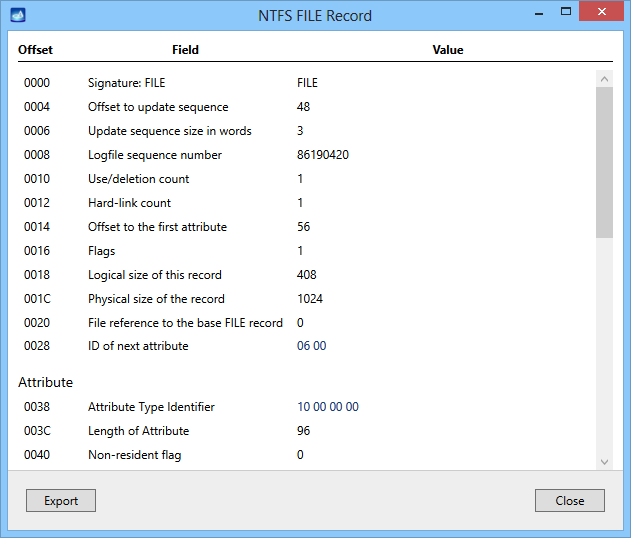Click the 'NTFS FILE Record' window title
631x538 pixels.
(x=315, y=16)
